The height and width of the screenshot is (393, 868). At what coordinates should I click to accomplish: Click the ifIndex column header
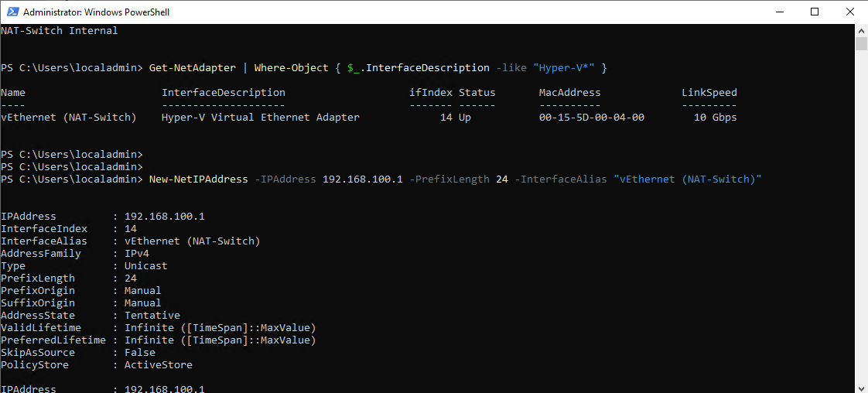[x=430, y=92]
